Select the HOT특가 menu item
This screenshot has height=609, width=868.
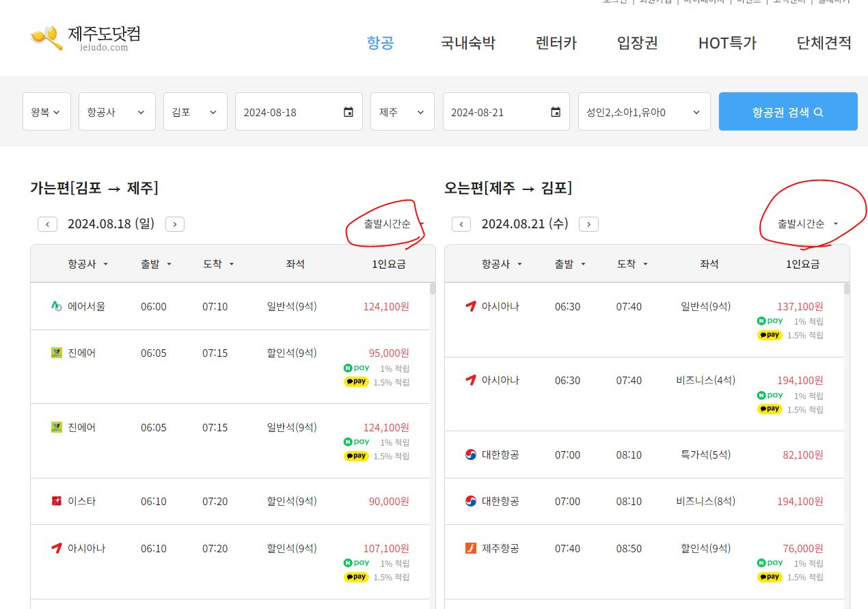pyautogui.click(x=727, y=42)
